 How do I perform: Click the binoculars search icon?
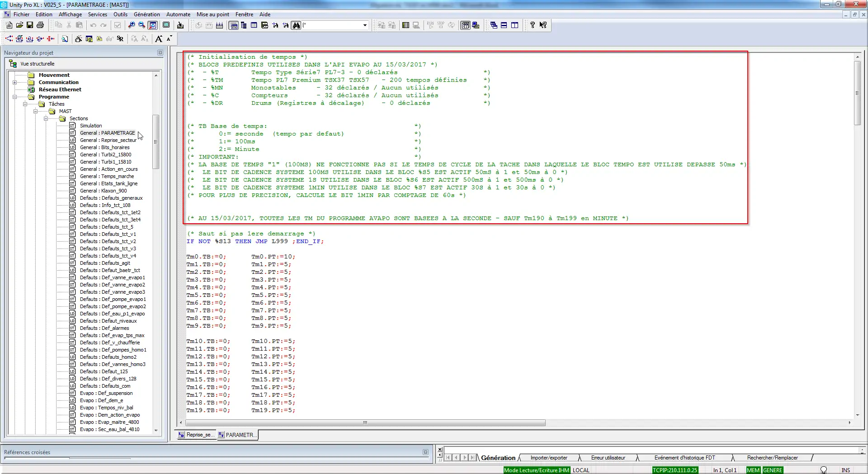pyautogui.click(x=296, y=25)
